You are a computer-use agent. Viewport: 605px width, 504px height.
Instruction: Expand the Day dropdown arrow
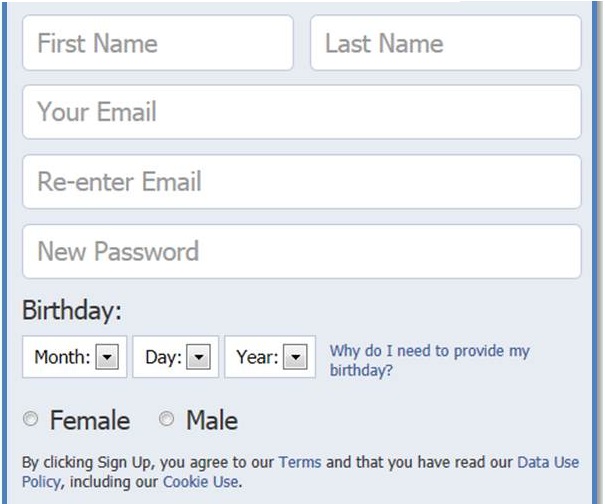click(199, 357)
